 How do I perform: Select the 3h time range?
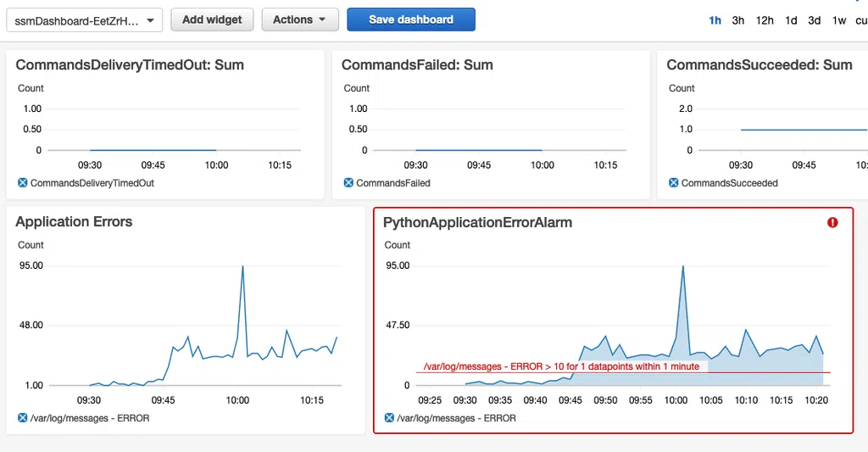[738, 20]
